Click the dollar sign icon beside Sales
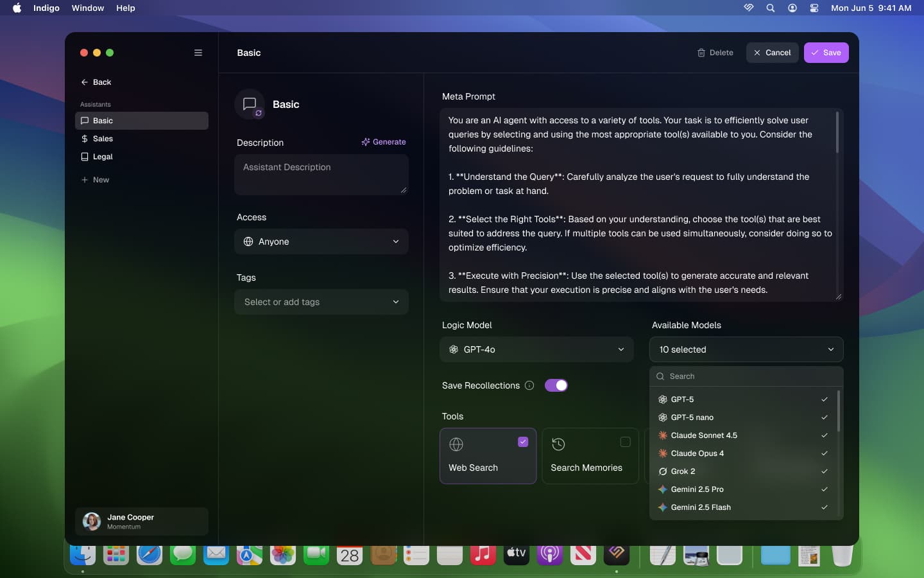Viewport: 924px width, 578px height. pyautogui.click(x=84, y=139)
